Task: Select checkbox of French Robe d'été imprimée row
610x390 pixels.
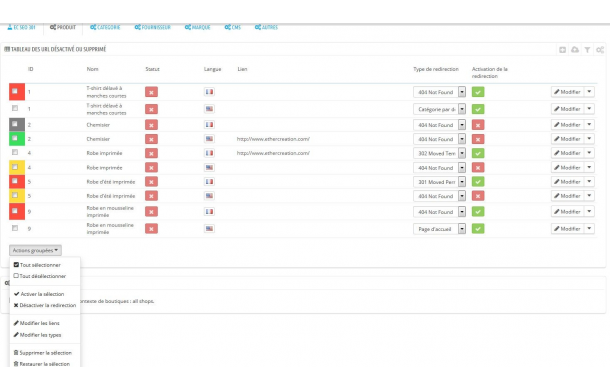Action: point(15,181)
